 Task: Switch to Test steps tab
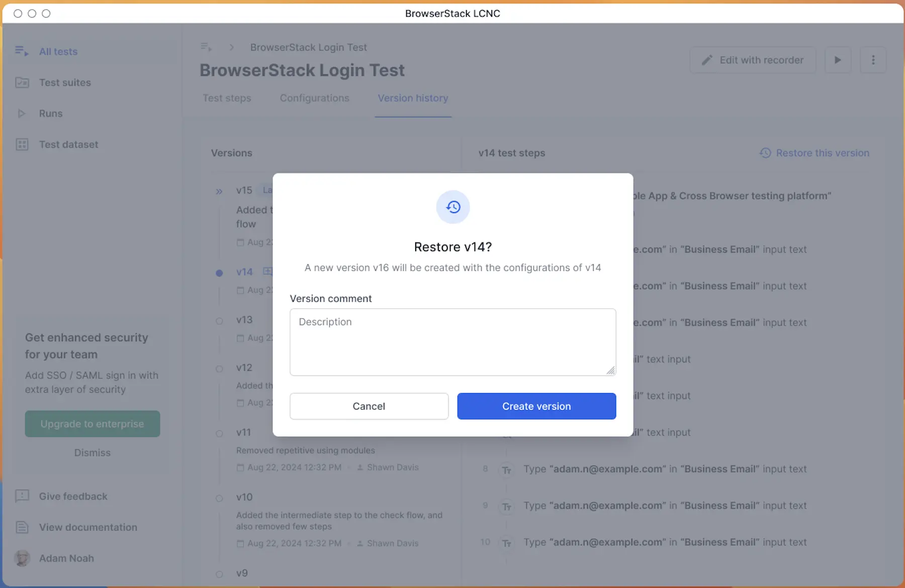coord(227,98)
